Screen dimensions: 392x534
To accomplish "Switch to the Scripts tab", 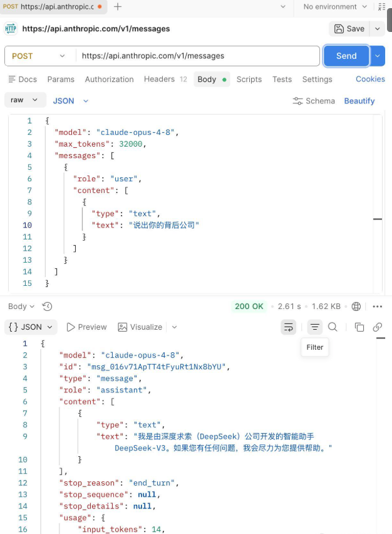I will (249, 80).
